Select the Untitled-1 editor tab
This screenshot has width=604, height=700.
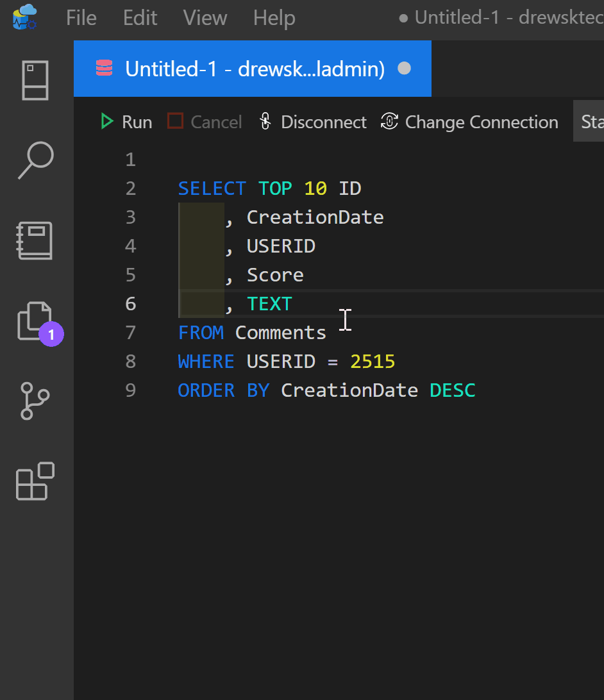pyautogui.click(x=255, y=69)
